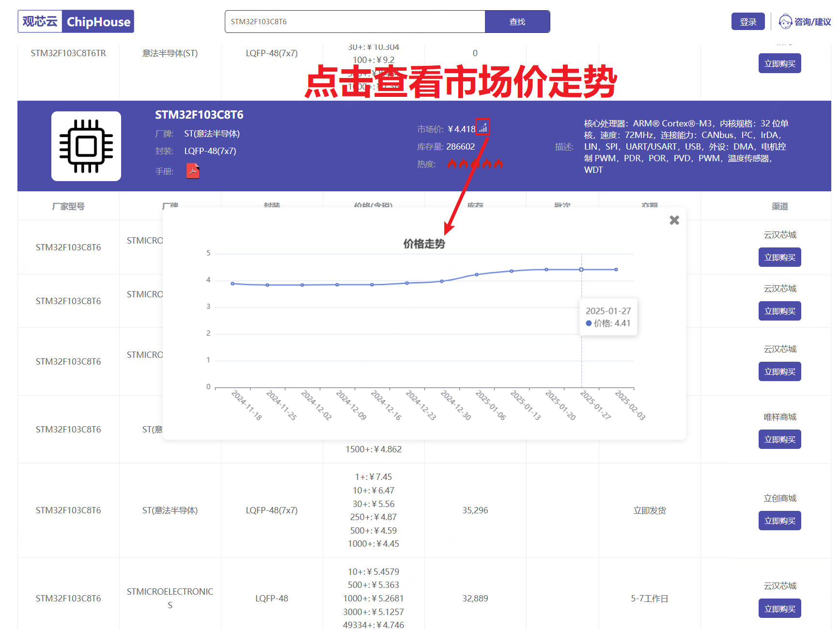Click the 查找 search button
Image resolution: width=840 pixels, height=630 pixels.
[517, 22]
